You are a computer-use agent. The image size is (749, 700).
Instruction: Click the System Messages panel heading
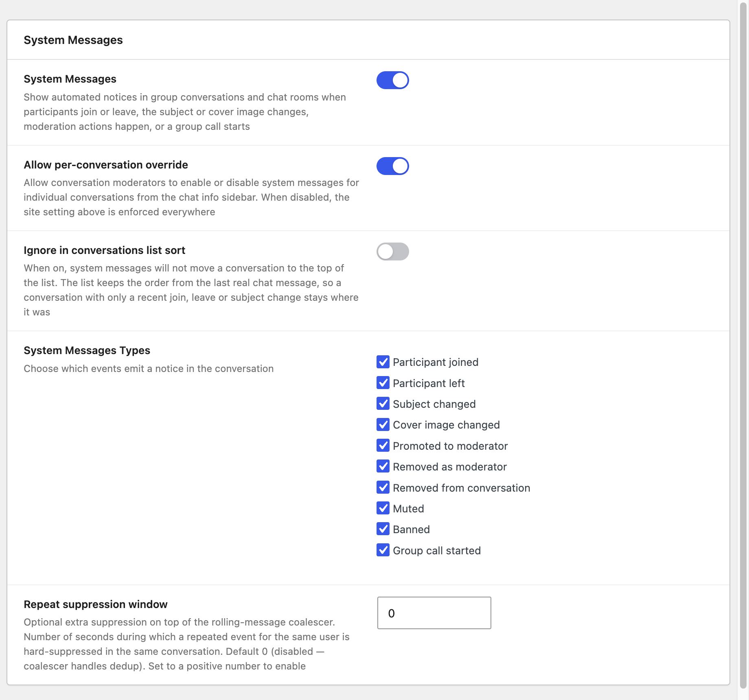[73, 40]
